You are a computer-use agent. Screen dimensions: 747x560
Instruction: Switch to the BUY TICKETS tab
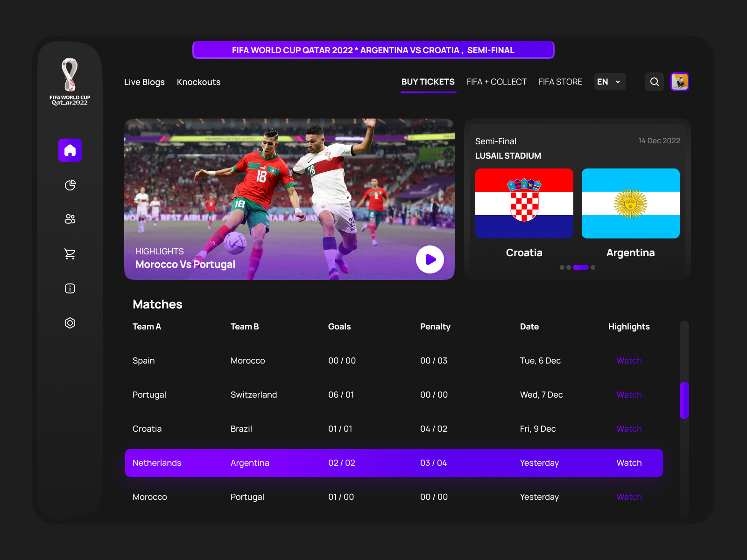428,82
